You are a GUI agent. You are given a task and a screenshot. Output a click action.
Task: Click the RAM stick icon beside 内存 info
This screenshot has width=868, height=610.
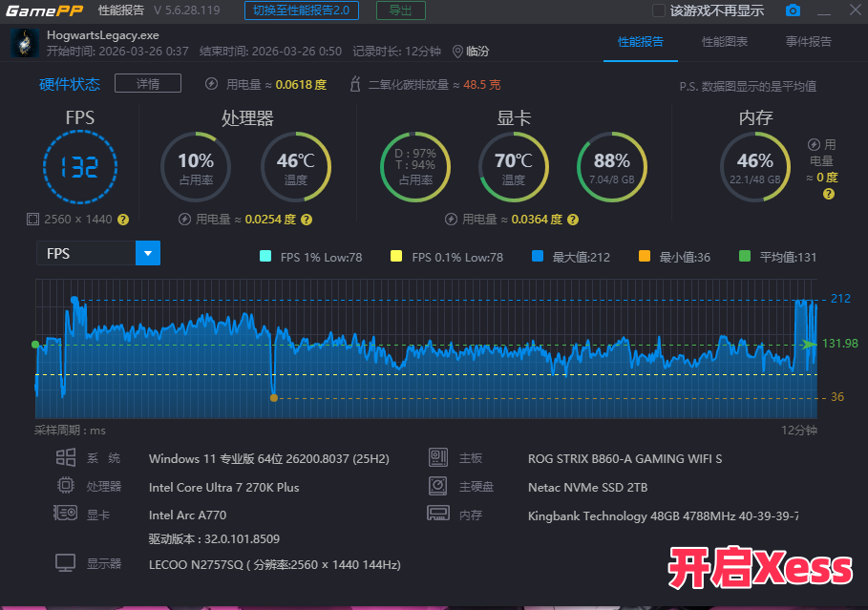438,514
